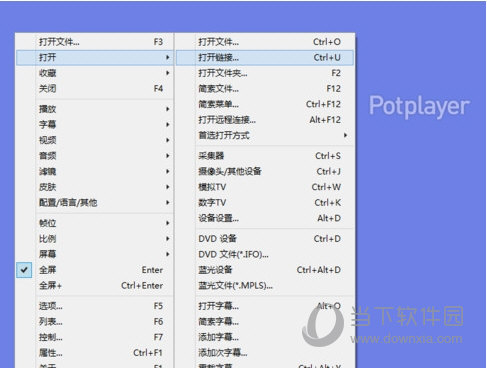Choose 添加字幕... entry

click(x=265, y=337)
